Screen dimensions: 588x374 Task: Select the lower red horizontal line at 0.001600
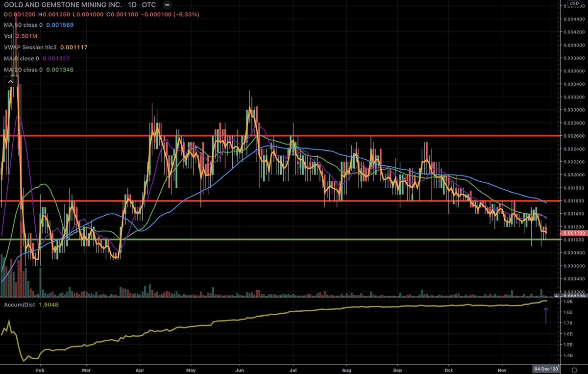279,201
